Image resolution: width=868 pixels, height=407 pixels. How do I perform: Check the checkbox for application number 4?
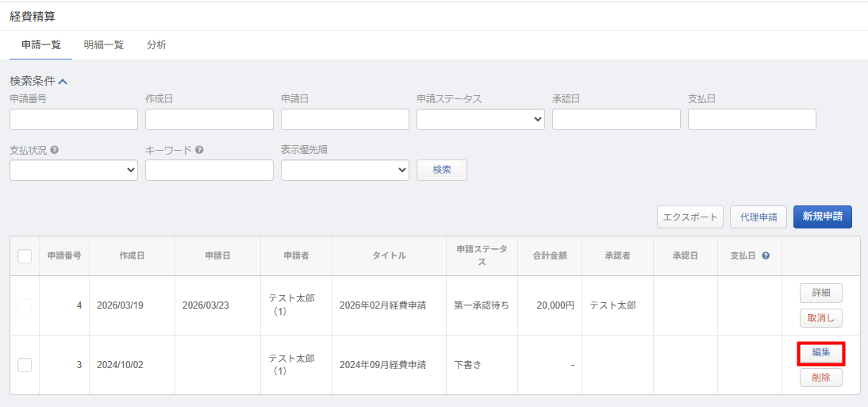pos(25,305)
